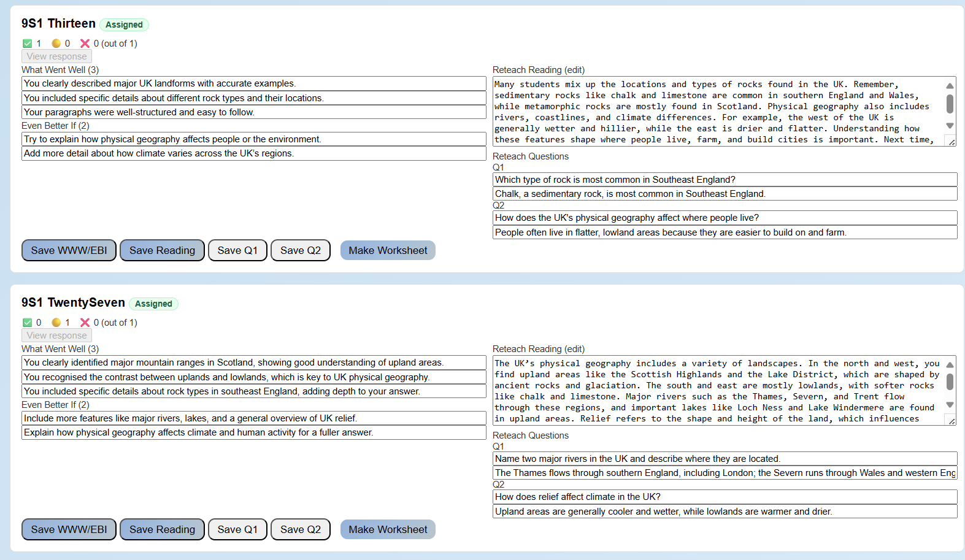Edit 'Include more features like major rivers' field

254,418
